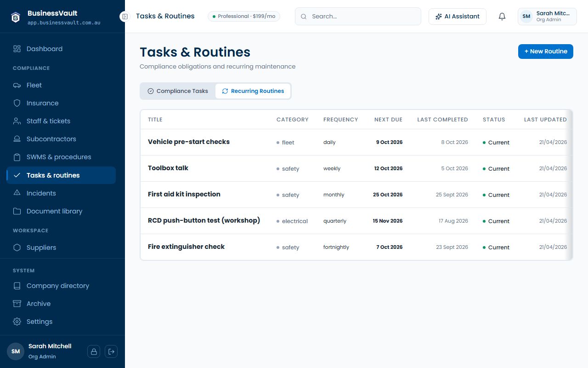This screenshot has width=588, height=368.
Task: Click the Professional $199/mo plan badge
Action: coord(244,17)
